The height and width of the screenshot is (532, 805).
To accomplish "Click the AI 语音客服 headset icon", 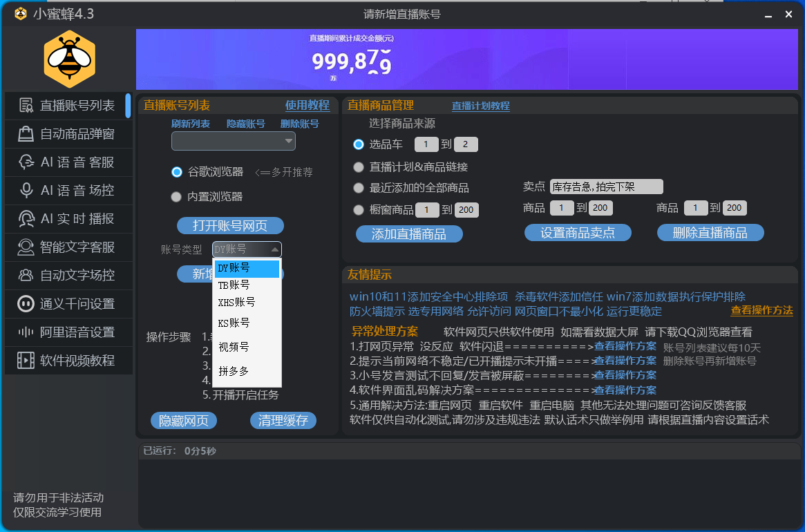I will point(26,162).
